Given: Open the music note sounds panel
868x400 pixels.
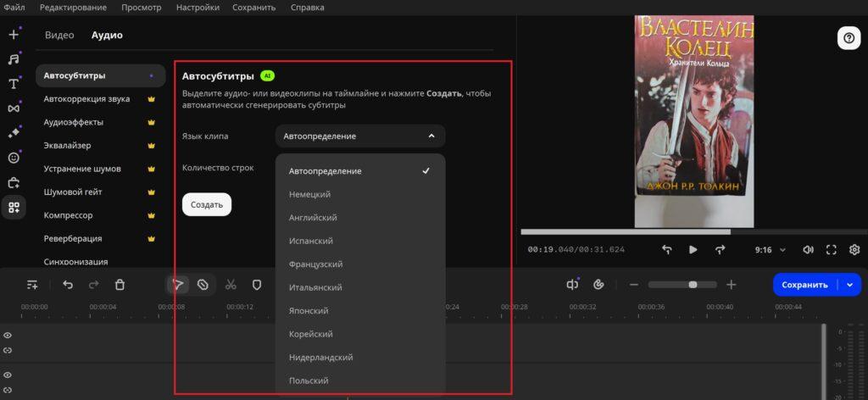Looking at the screenshot, I should click(14, 58).
